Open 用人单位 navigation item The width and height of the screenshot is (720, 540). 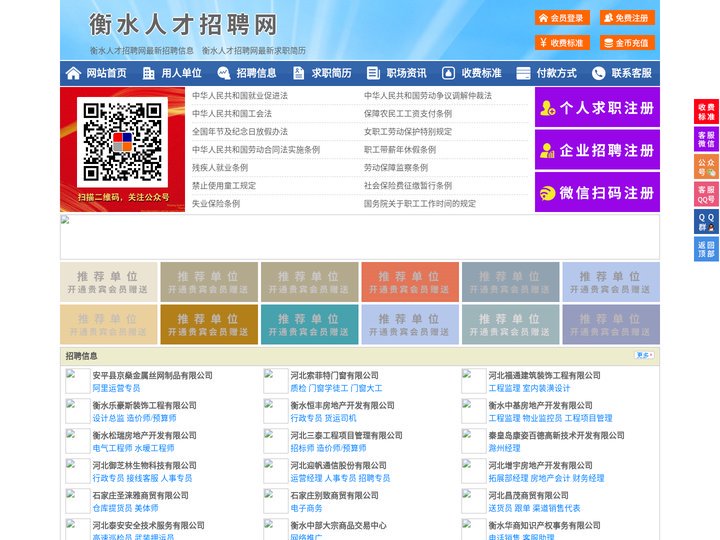click(181, 73)
